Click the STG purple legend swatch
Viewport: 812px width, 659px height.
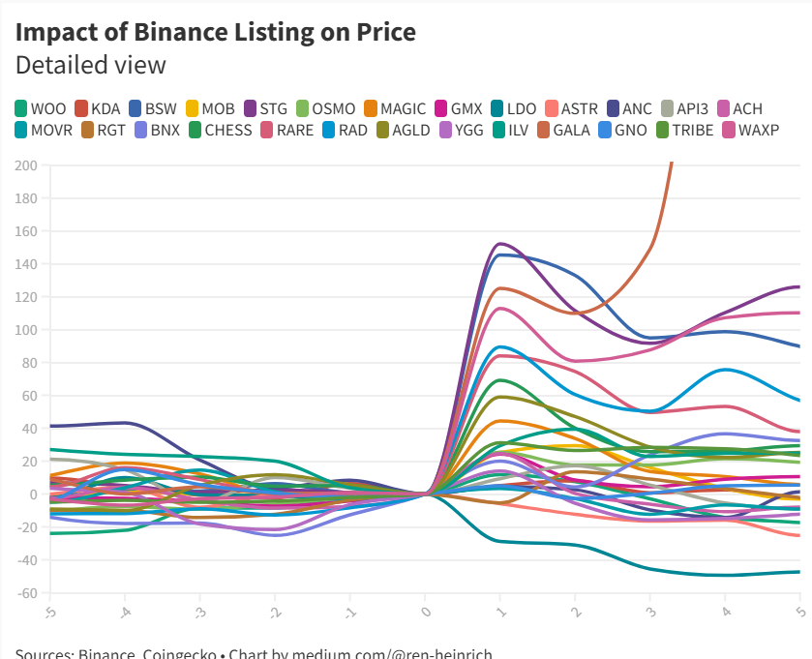pyautogui.click(x=251, y=108)
